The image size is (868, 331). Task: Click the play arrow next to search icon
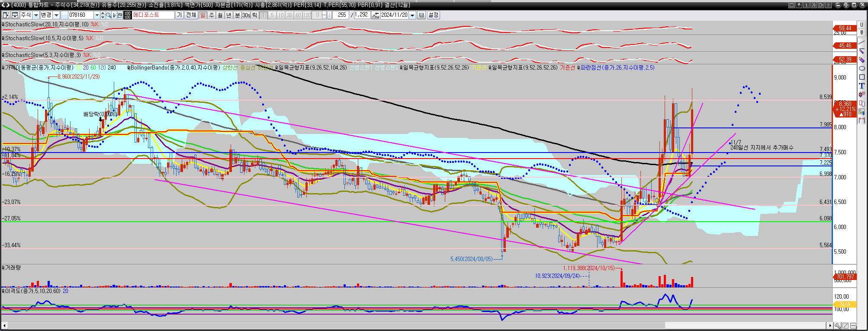coord(115,15)
